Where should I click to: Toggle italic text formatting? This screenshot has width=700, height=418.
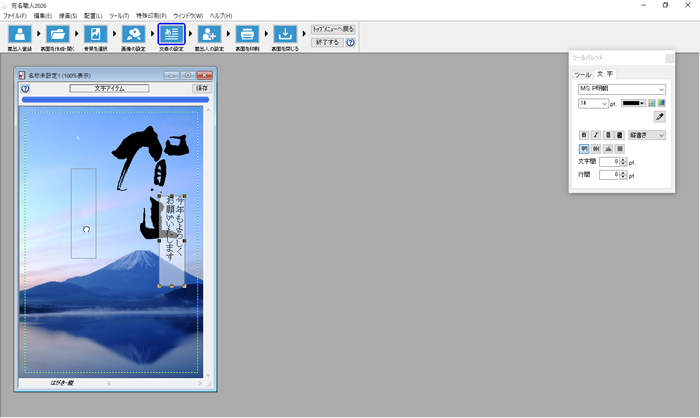pyautogui.click(x=596, y=135)
